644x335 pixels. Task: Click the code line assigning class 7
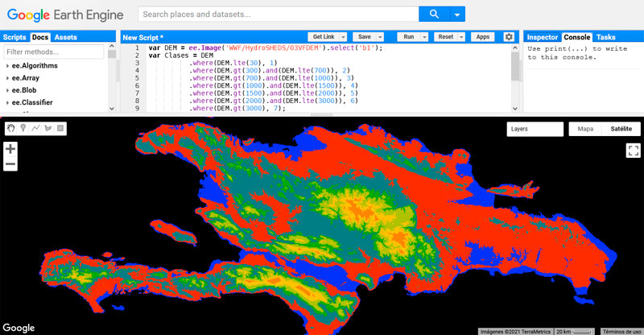click(237, 109)
